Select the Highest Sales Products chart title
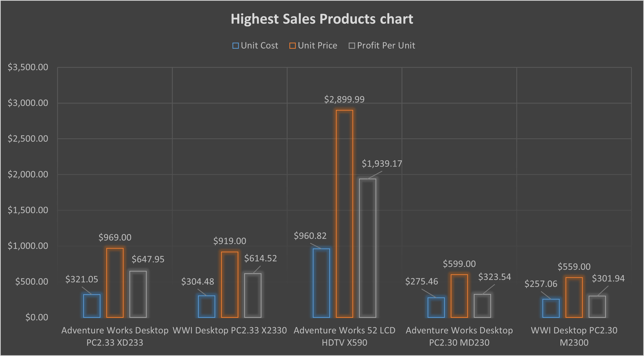This screenshot has height=356, width=644. tap(322, 19)
